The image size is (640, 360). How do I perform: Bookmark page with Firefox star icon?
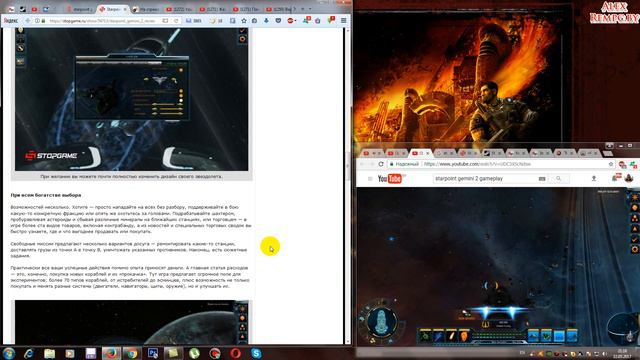pos(244,20)
